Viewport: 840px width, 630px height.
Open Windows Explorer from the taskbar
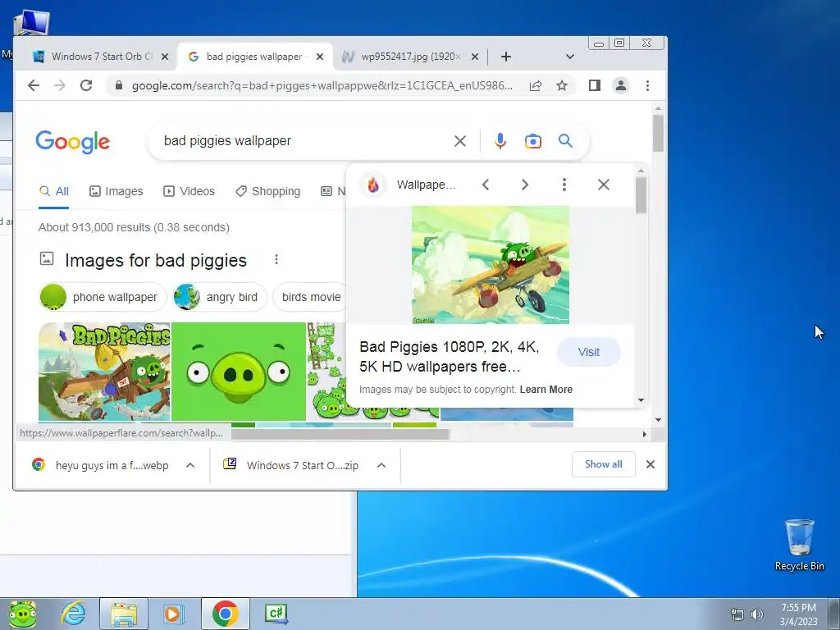pos(124,614)
